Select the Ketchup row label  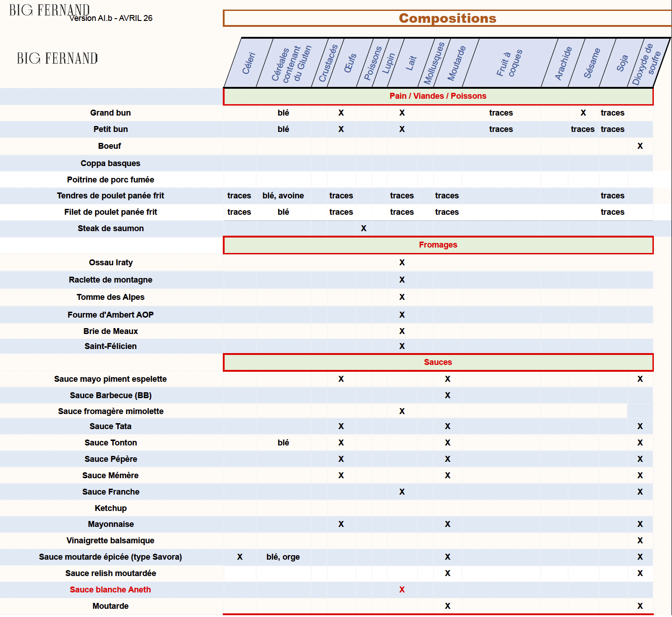coord(110,508)
